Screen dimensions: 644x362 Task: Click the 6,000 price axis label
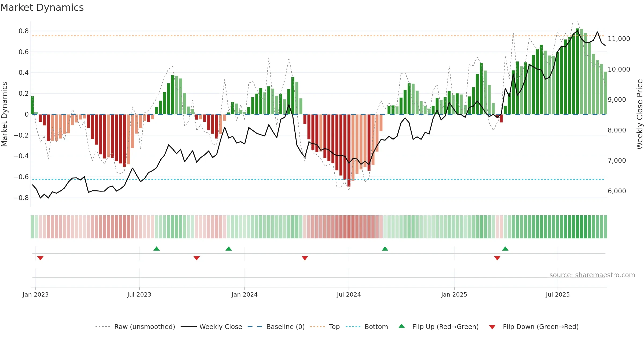(x=617, y=191)
